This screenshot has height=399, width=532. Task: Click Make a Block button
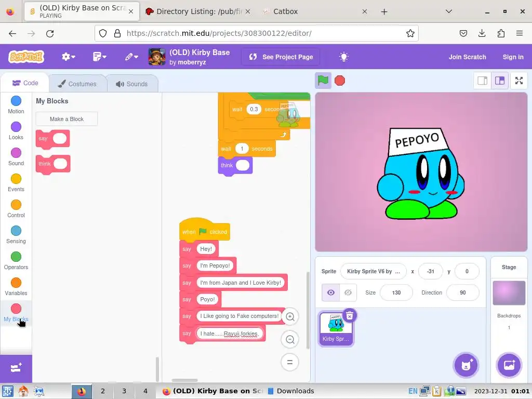point(67,119)
